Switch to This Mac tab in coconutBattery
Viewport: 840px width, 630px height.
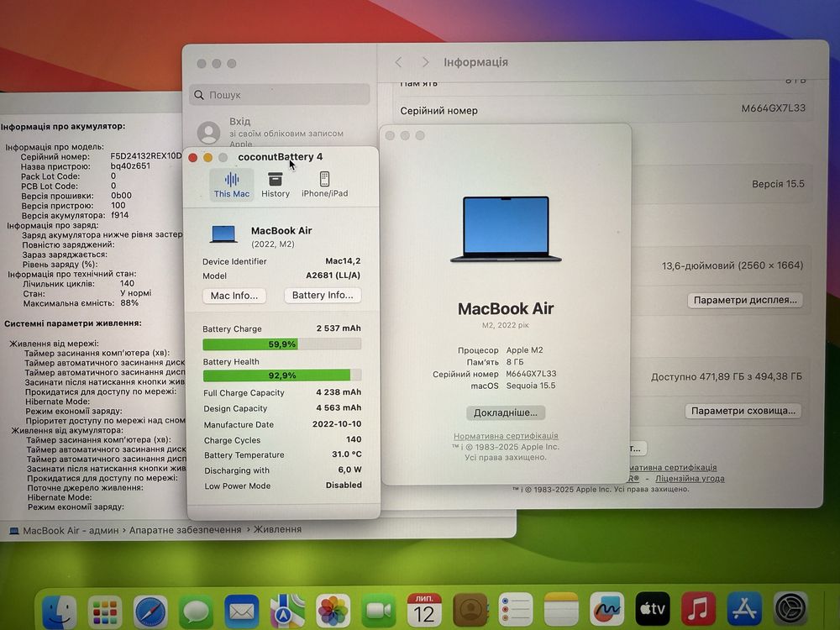click(232, 184)
